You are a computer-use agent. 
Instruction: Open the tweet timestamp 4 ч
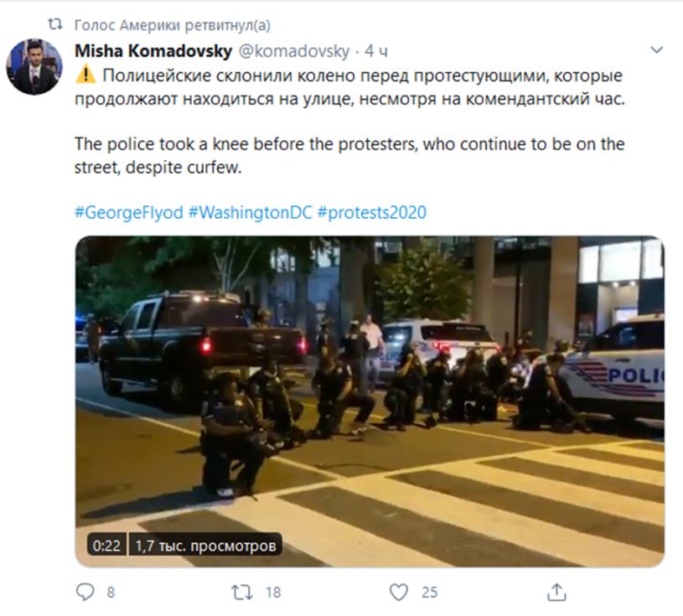pos(376,51)
